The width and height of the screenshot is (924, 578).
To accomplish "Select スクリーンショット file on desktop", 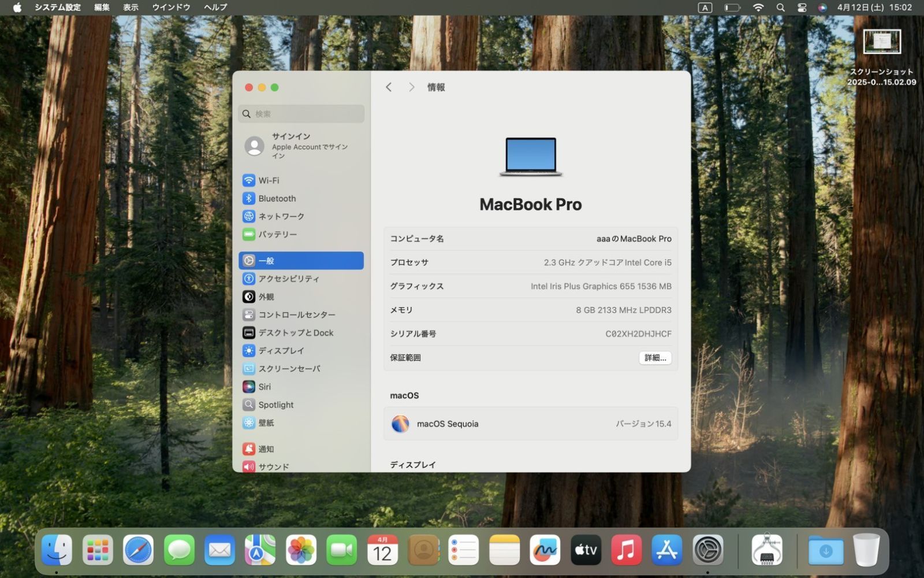I will [882, 58].
